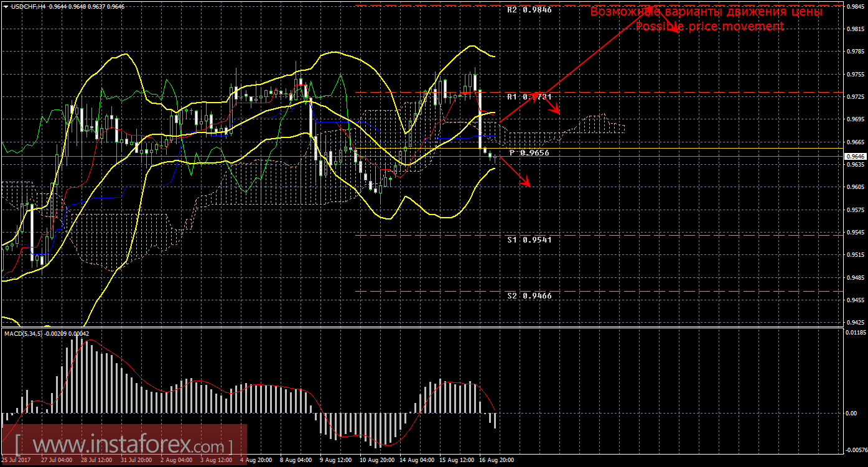Click the USDCHF,H4 symbol title text
Screen dimensions: 868x467
click(x=28, y=6)
